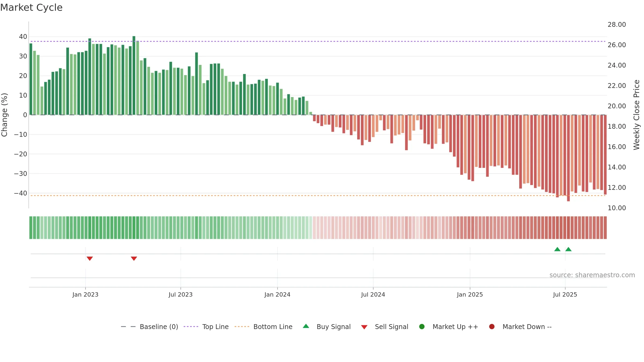Select the second sell signal marker near April 2023
The width and height of the screenshot is (644, 362).
coord(134,258)
